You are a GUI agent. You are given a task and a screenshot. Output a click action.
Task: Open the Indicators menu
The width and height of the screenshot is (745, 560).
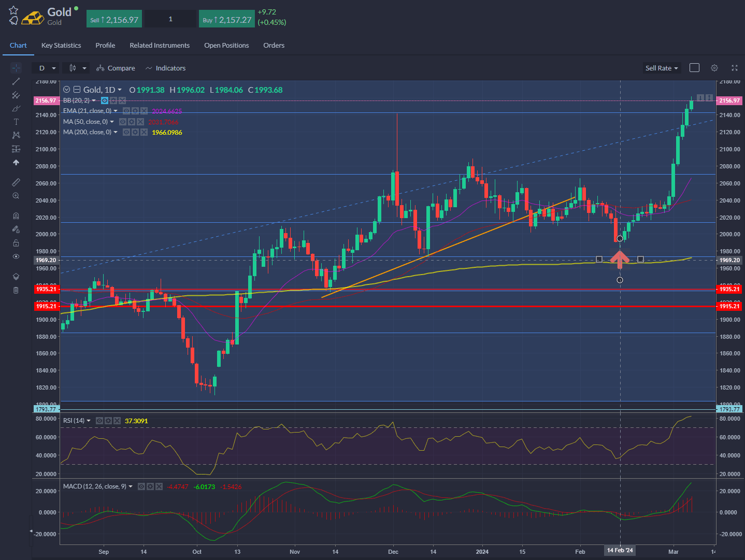(166, 68)
